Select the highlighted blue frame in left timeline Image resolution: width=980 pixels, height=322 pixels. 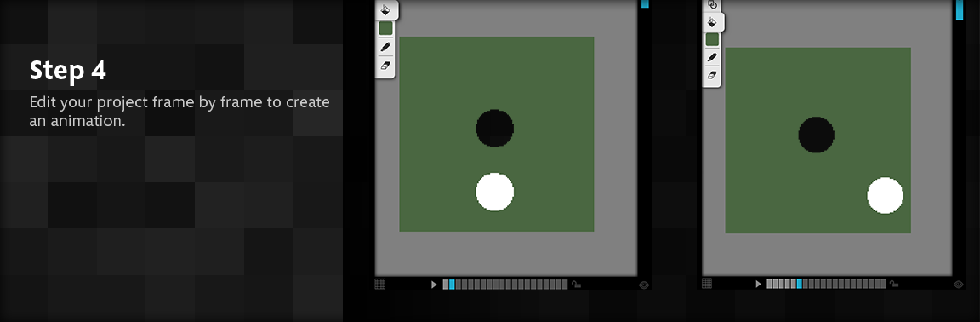pyautogui.click(x=452, y=285)
